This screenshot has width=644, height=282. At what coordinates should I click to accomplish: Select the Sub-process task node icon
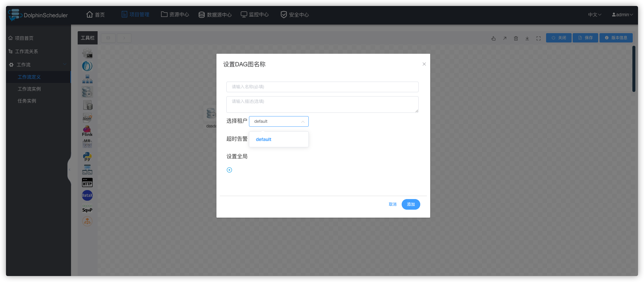tap(87, 79)
